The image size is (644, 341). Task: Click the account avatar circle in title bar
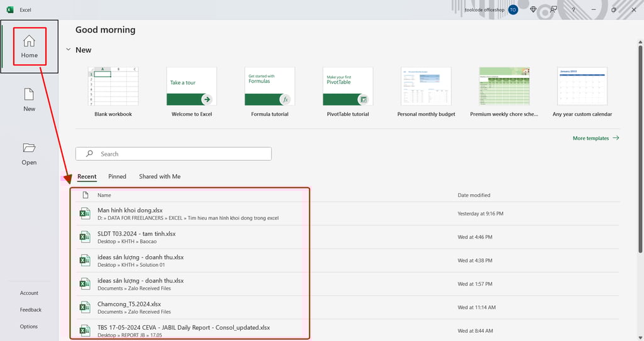[x=513, y=10]
